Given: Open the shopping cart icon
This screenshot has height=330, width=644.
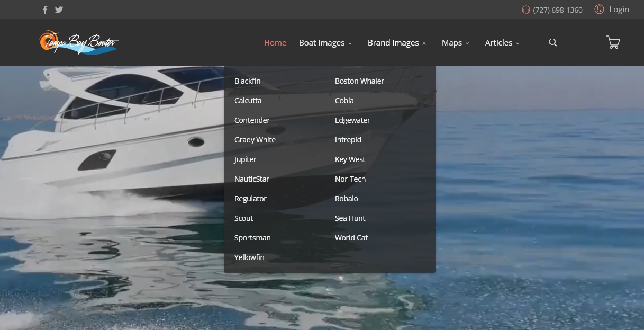Looking at the screenshot, I should tap(613, 43).
